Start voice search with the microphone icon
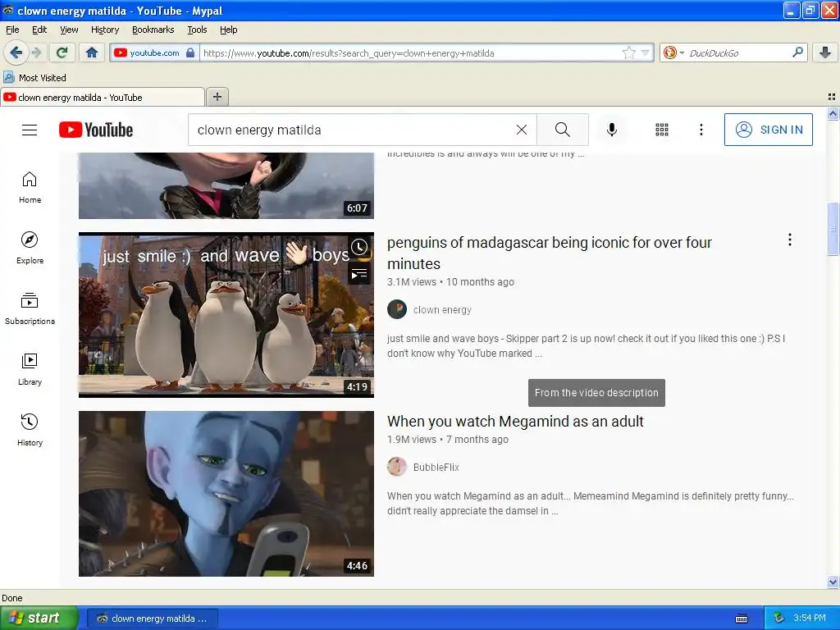The height and width of the screenshot is (630, 840). click(612, 130)
